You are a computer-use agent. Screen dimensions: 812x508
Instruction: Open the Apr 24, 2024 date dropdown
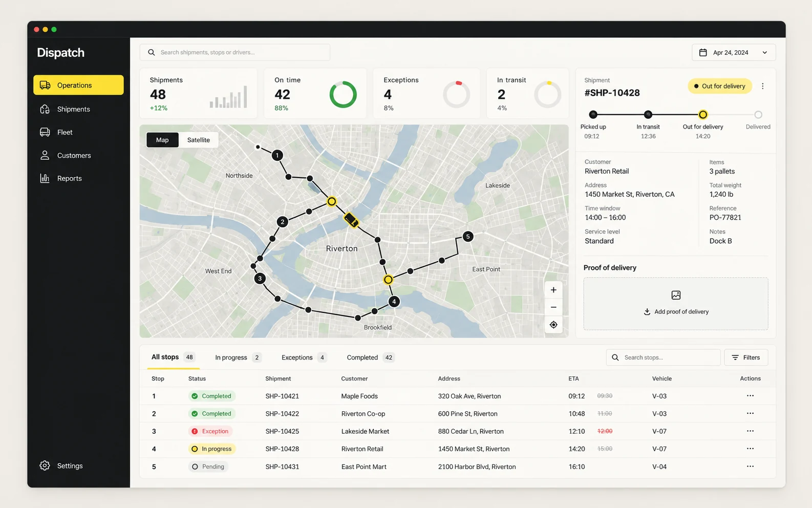pos(734,52)
